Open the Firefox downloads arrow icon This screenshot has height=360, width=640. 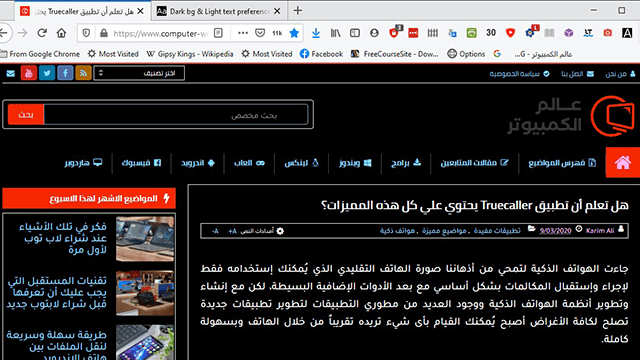click(x=316, y=33)
